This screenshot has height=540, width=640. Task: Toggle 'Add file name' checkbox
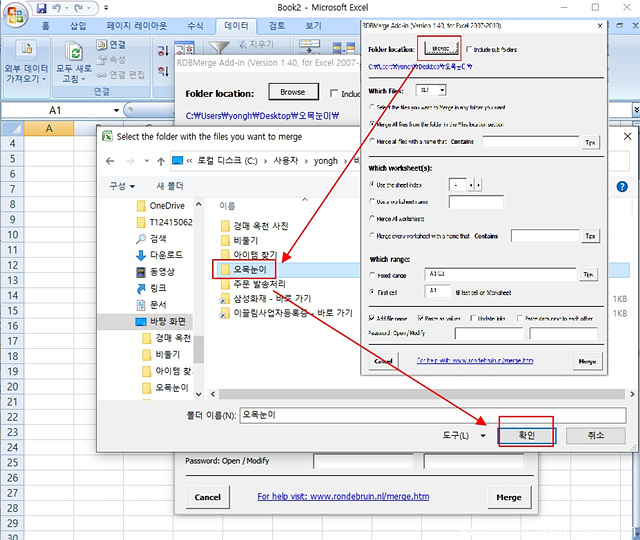[371, 318]
